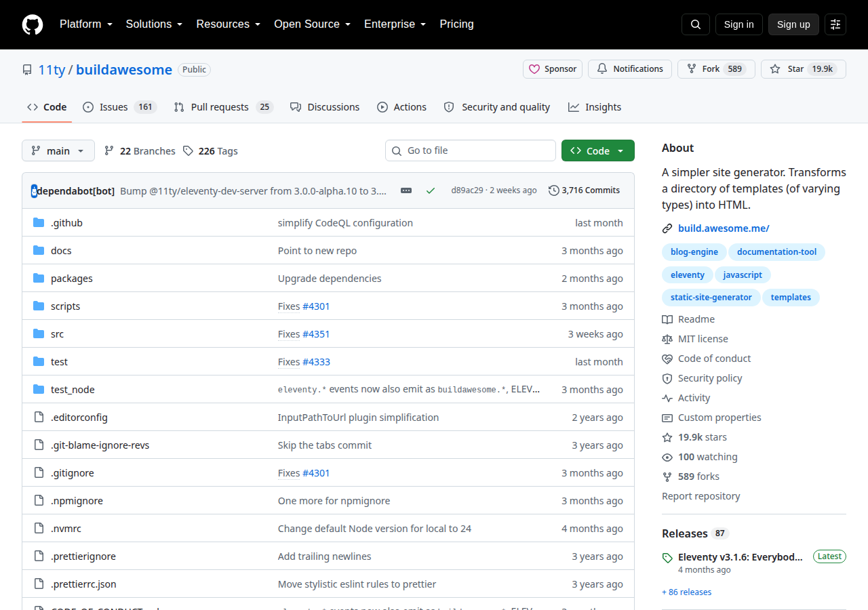Image resolution: width=868 pixels, height=610 pixels.
Task: Open the + 86 releases link
Action: [687, 592]
